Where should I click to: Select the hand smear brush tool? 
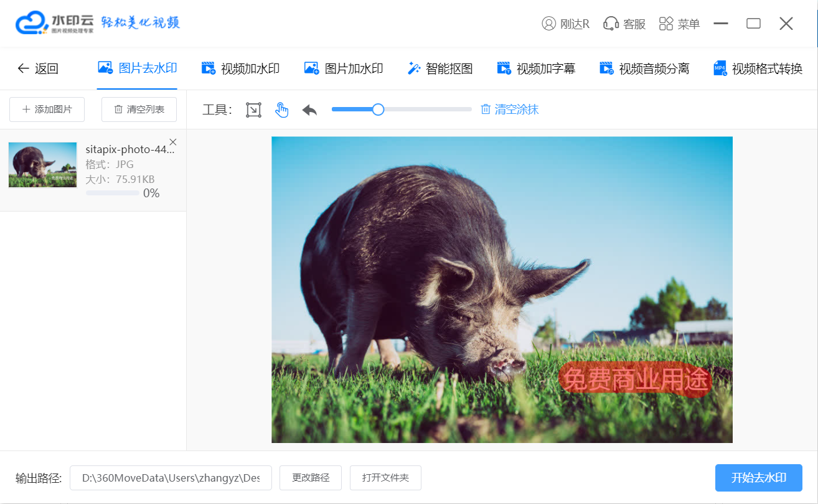point(282,110)
